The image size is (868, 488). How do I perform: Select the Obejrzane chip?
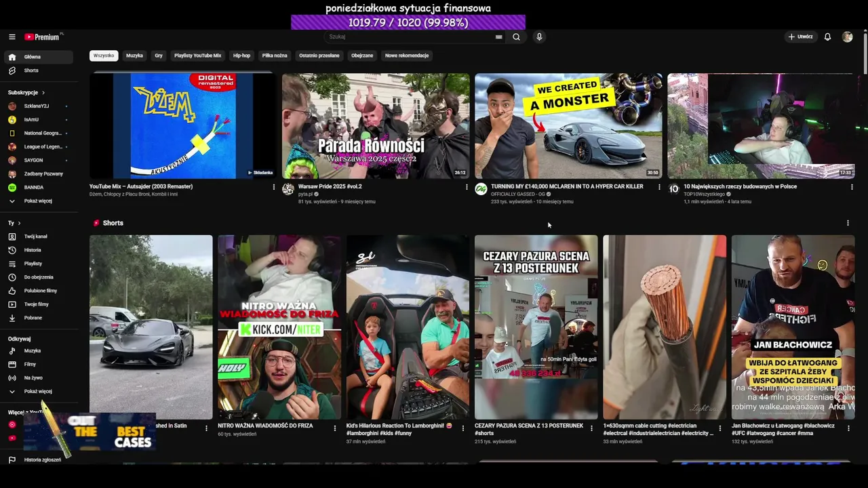pyautogui.click(x=362, y=56)
